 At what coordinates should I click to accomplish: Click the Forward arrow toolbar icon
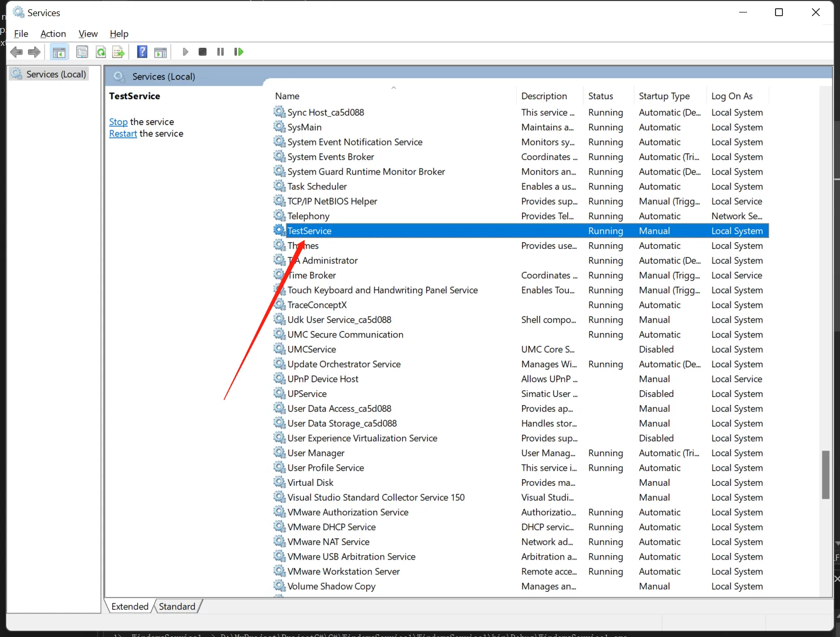coord(34,52)
